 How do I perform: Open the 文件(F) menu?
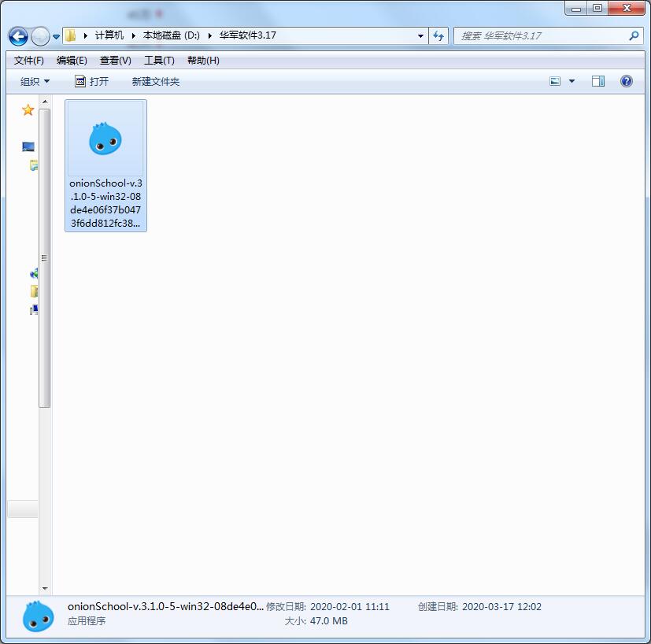point(28,60)
